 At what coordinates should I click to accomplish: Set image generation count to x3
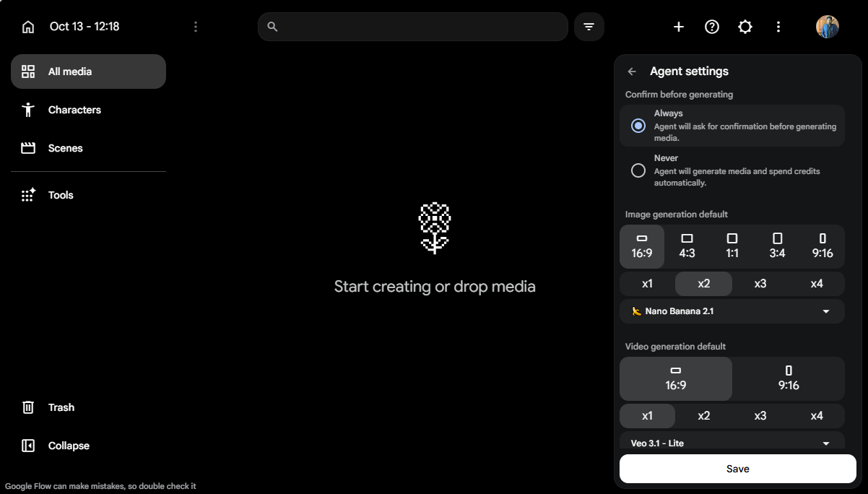tap(760, 284)
